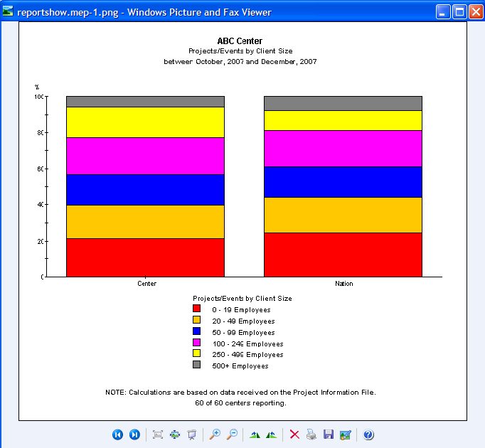
Task: Click the magenta 100 - 249 Employees swatch
Action: coord(196,342)
